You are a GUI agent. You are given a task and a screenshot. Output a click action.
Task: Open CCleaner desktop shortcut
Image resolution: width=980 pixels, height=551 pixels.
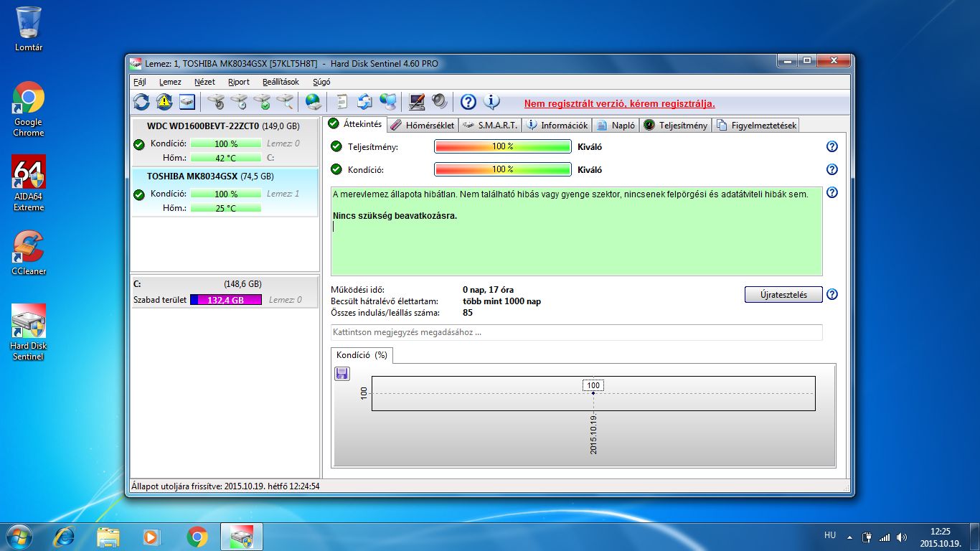(29, 253)
